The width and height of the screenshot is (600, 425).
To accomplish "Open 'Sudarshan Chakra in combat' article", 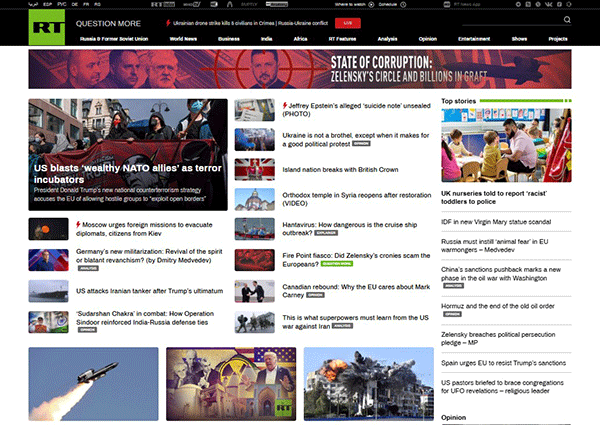I will click(x=145, y=318).
